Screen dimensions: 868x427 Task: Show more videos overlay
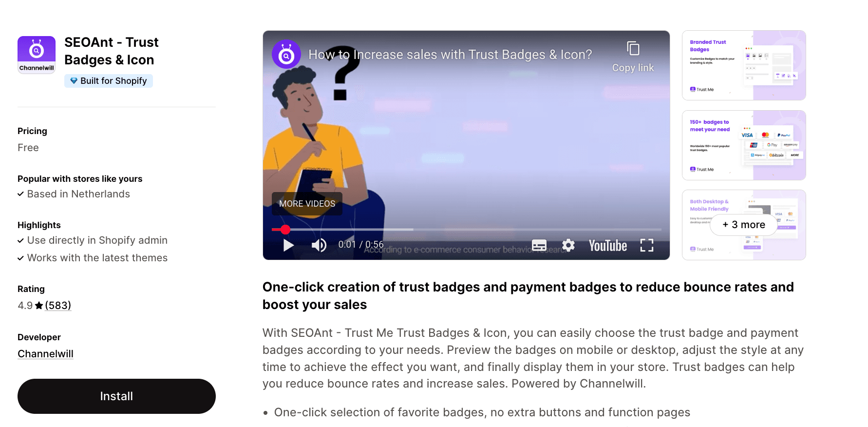306,203
